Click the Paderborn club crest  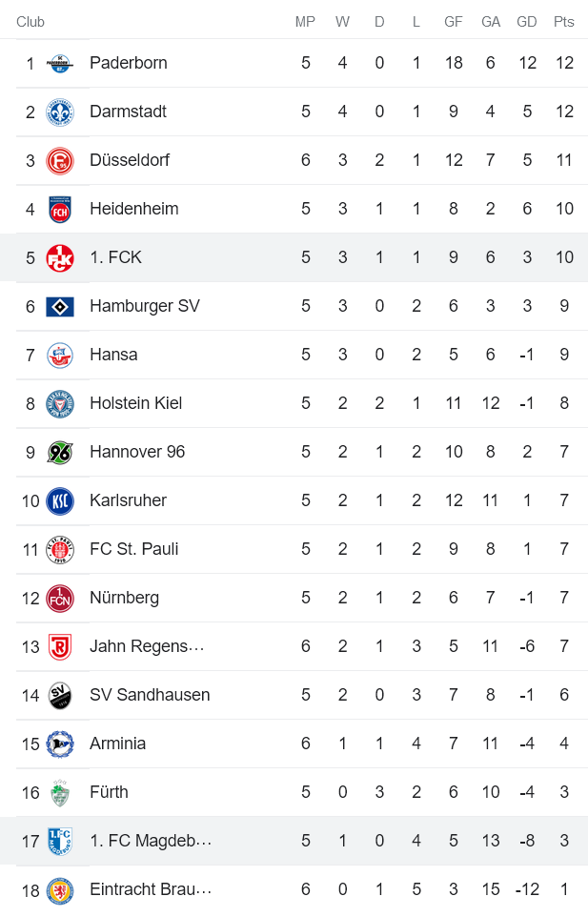[x=59, y=63]
